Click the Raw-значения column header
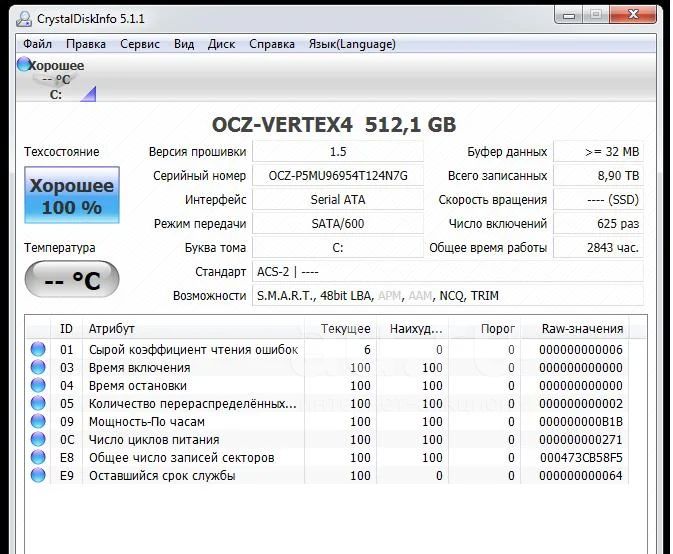This screenshot has width=673, height=554. click(x=575, y=329)
